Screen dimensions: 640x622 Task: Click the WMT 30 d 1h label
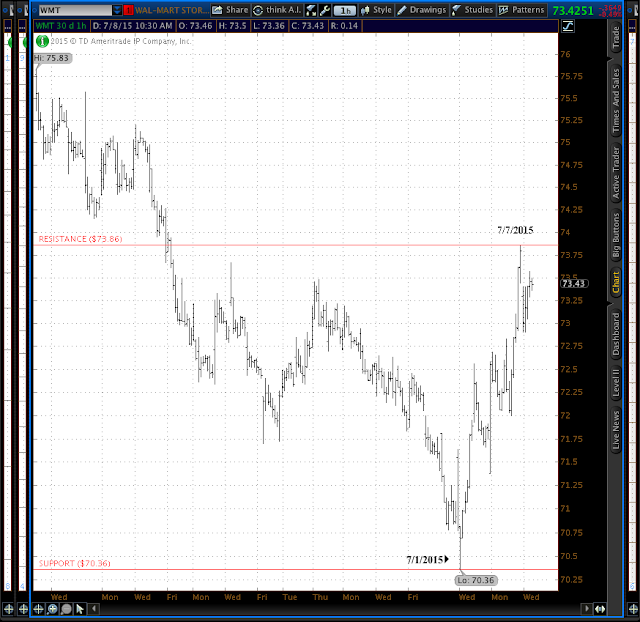(60, 26)
